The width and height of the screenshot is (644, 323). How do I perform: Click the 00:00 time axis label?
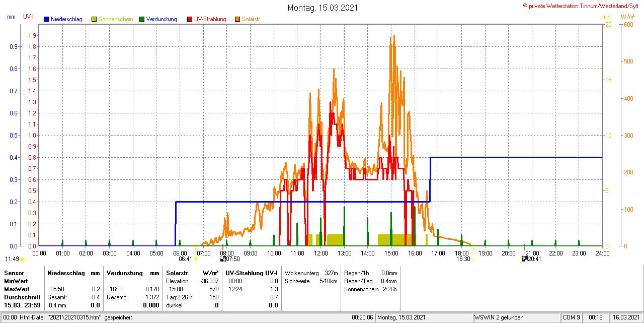coord(39,253)
